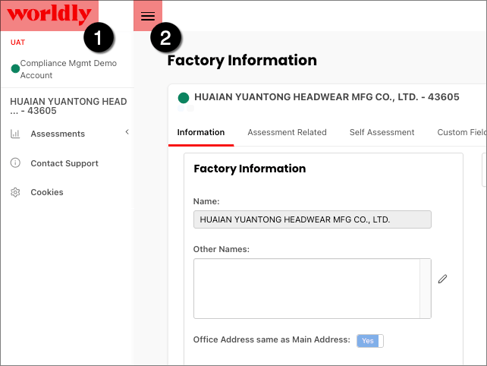Open Cookies settings in the sidebar
This screenshot has width=487, height=366.
click(x=47, y=192)
